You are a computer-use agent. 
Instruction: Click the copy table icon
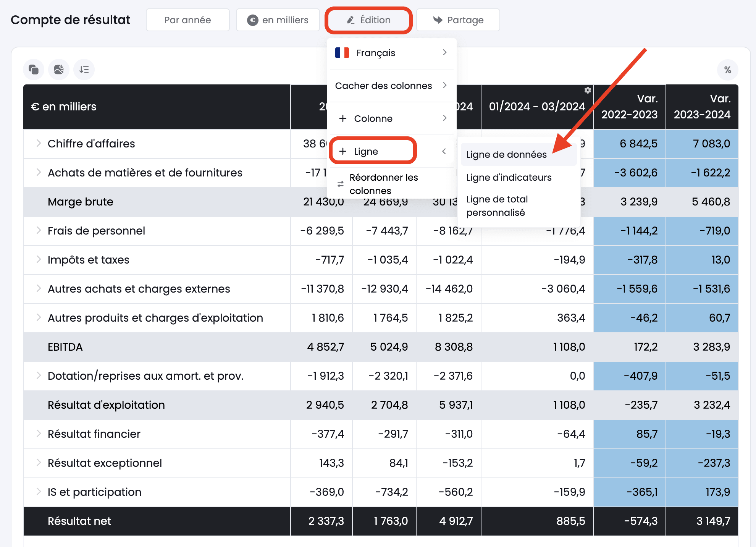(x=34, y=70)
